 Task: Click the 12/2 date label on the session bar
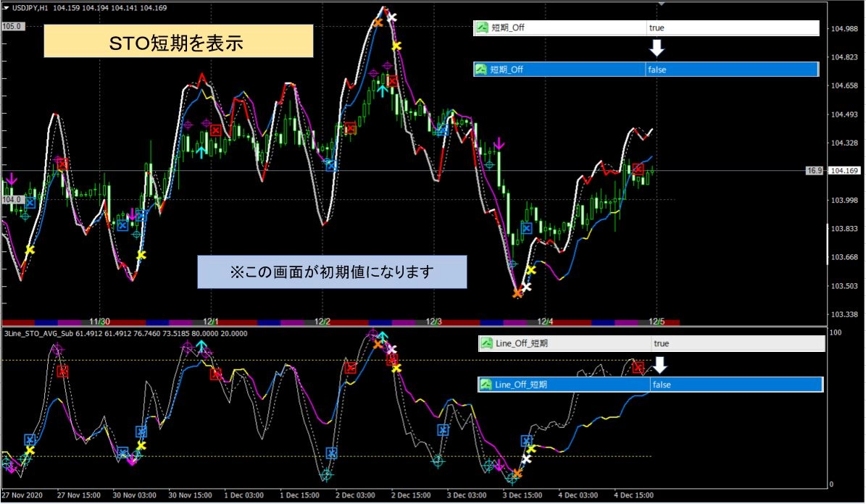pos(322,322)
